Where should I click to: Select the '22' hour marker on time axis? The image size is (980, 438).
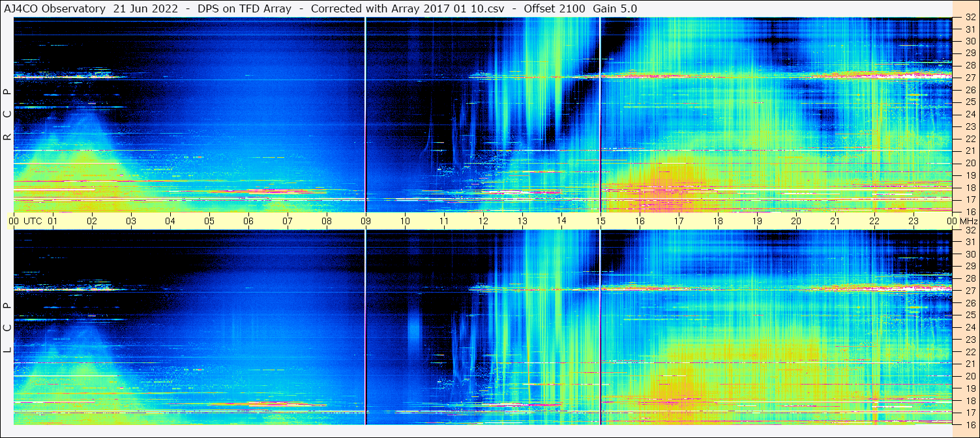click(874, 221)
